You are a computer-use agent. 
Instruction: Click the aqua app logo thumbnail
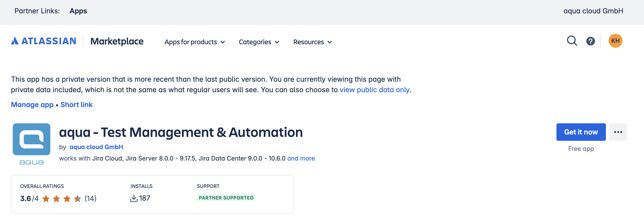(32, 140)
